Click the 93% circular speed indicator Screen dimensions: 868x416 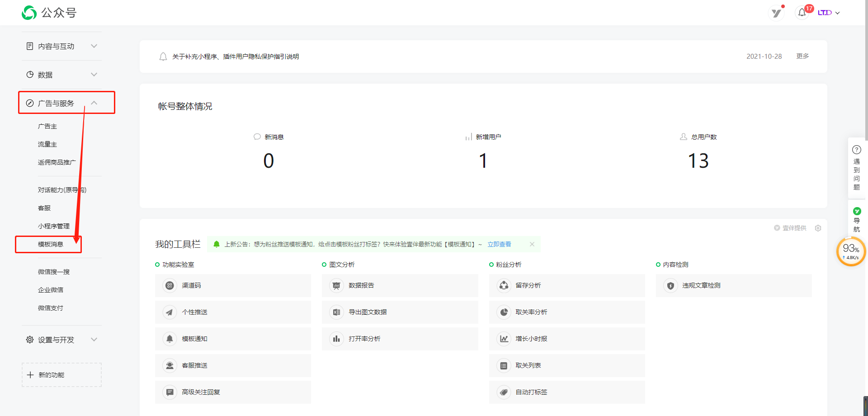coord(850,251)
